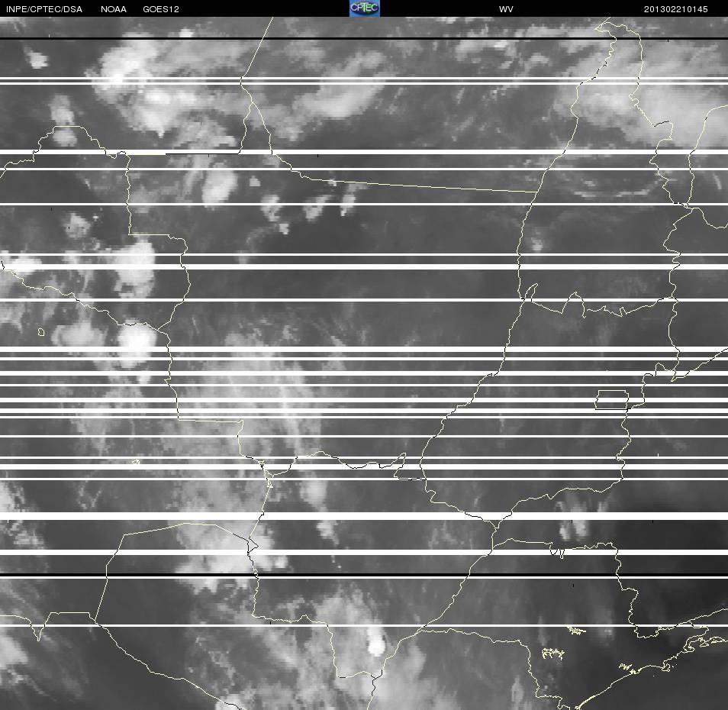This screenshot has width=728, height=710.
Task: Click the GOES12 satellite label
Action: click(161, 9)
